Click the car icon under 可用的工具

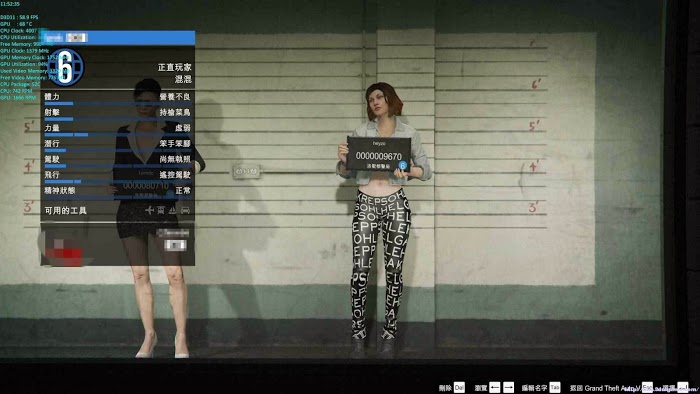click(185, 210)
